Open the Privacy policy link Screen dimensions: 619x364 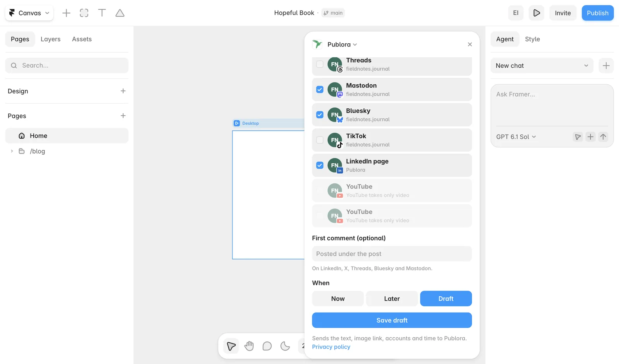(x=331, y=347)
